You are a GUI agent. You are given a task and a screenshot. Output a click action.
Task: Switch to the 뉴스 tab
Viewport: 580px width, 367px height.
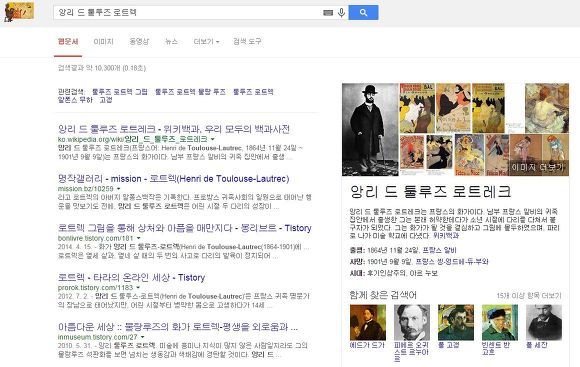pos(171,41)
